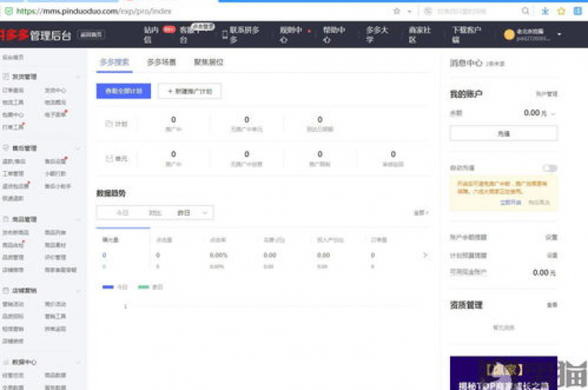Click the 全部 link above data trend table
Viewport: 588px width, 390px height.
[421, 213]
